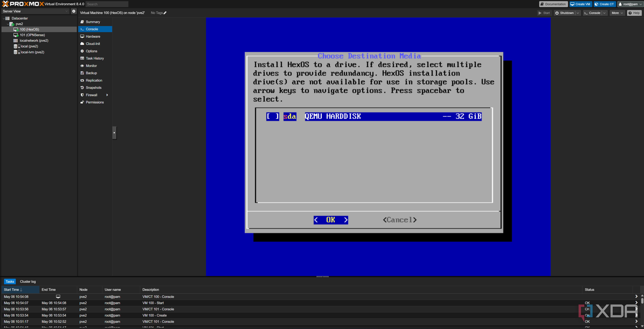Expand details for VM 100 - Start task
Image resolution: width=644 pixels, height=329 pixels.
click(x=636, y=303)
